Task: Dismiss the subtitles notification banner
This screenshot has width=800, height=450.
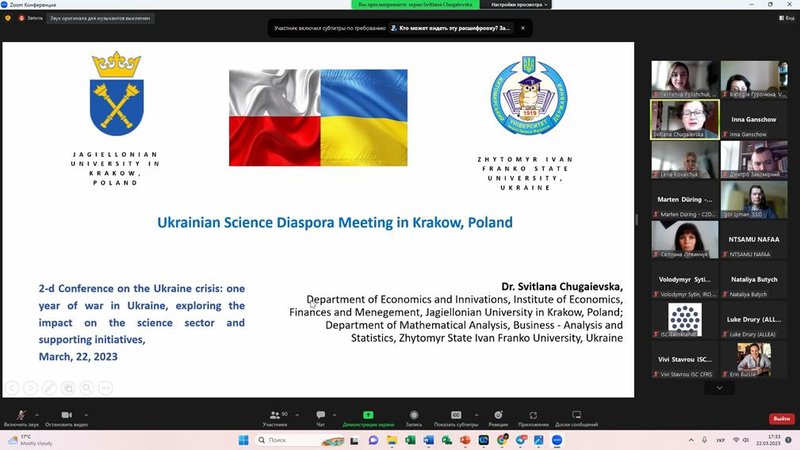Action: (x=522, y=28)
